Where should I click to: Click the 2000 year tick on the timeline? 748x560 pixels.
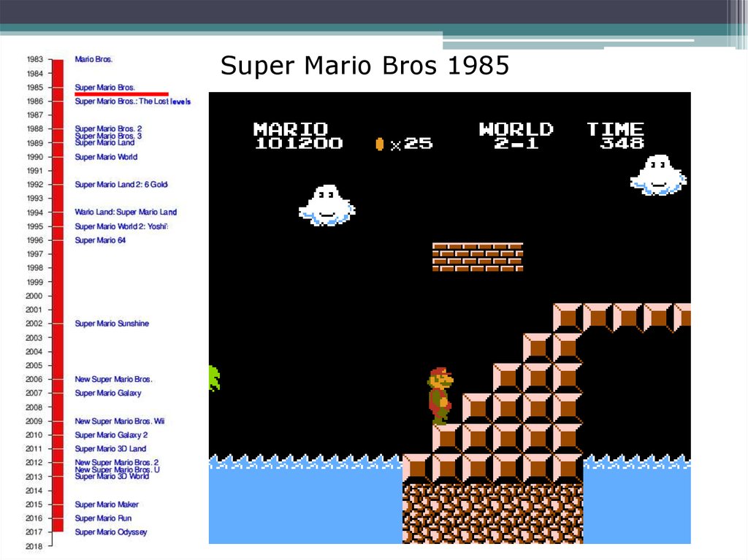click(x=35, y=296)
